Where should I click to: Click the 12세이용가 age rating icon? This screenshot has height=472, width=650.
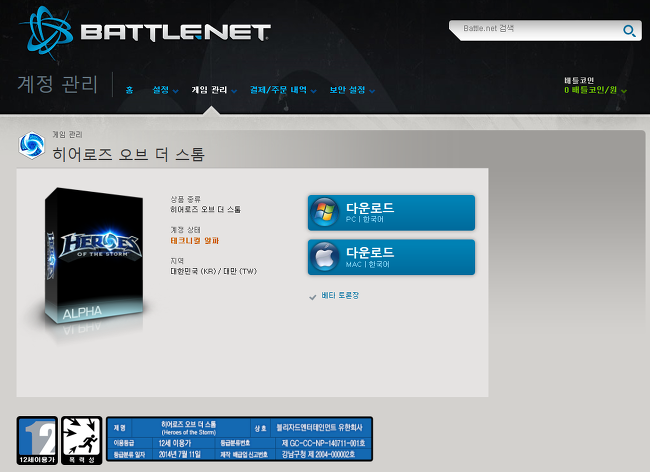[x=37, y=441]
